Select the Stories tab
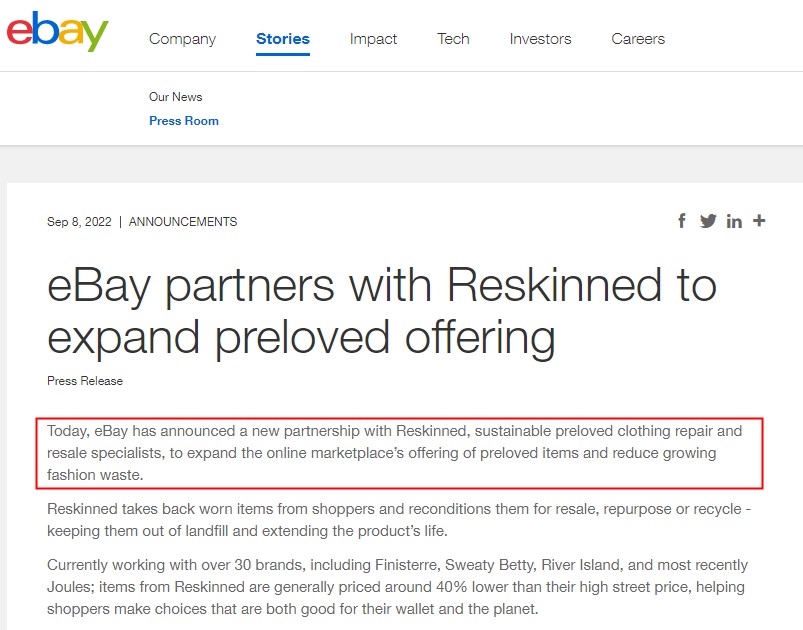The image size is (803, 630). point(283,39)
